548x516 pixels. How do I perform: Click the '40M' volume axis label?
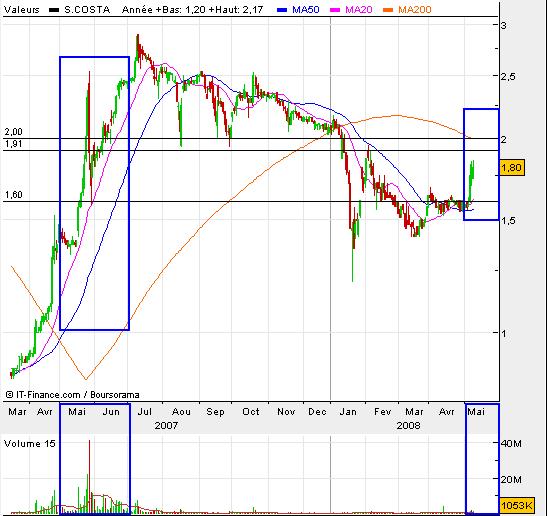coord(511,444)
